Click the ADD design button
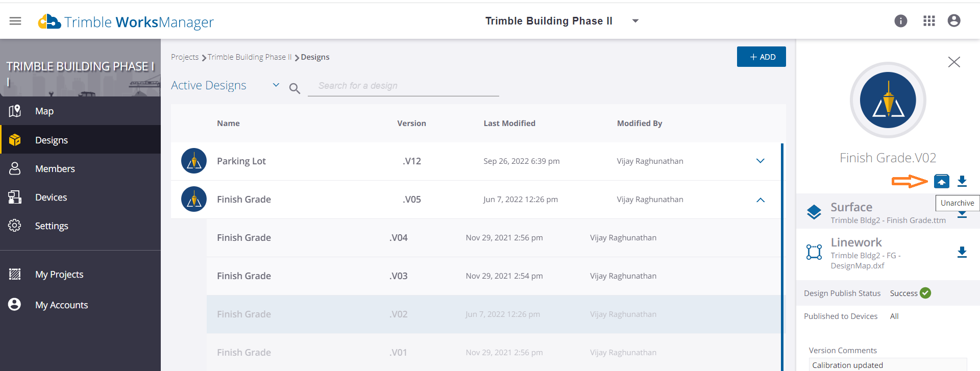The width and height of the screenshot is (980, 371). click(761, 57)
